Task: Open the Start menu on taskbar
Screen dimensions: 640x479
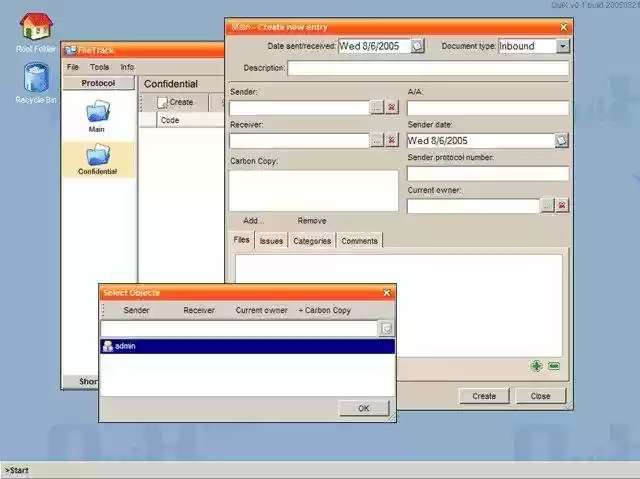Action: [17, 470]
